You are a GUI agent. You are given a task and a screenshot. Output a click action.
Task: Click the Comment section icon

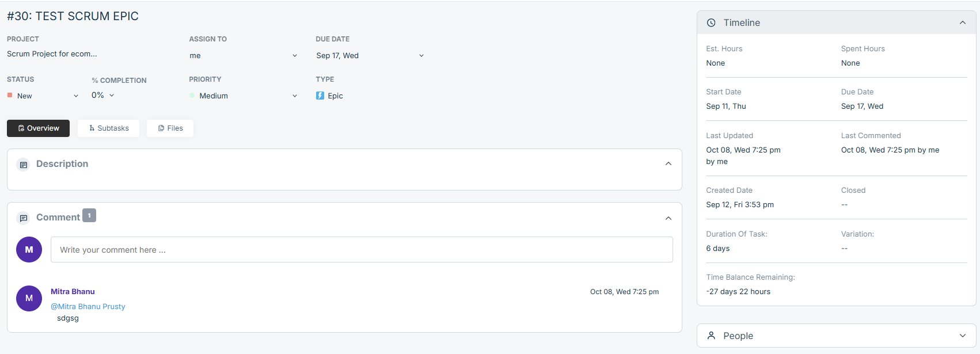24,218
